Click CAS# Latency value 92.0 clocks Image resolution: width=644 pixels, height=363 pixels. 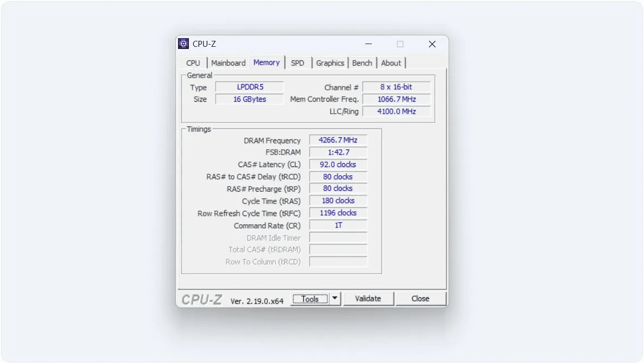click(x=338, y=165)
